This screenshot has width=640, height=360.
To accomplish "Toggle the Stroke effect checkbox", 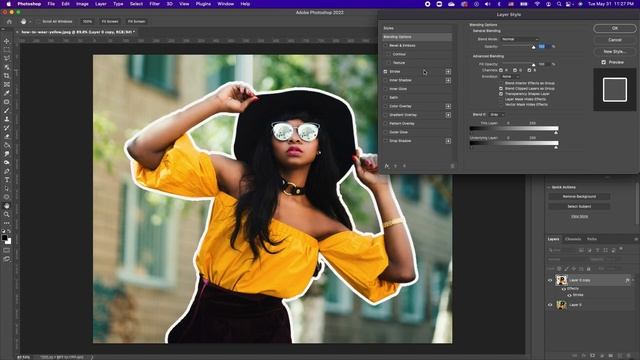I will coord(385,71).
